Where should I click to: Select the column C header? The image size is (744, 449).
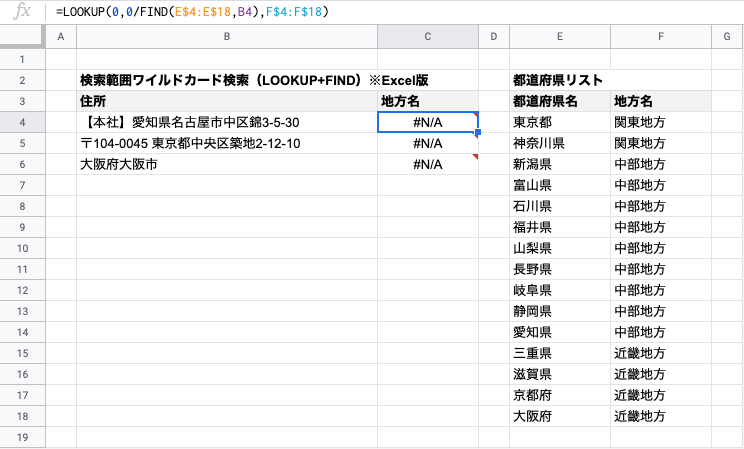tap(428, 37)
